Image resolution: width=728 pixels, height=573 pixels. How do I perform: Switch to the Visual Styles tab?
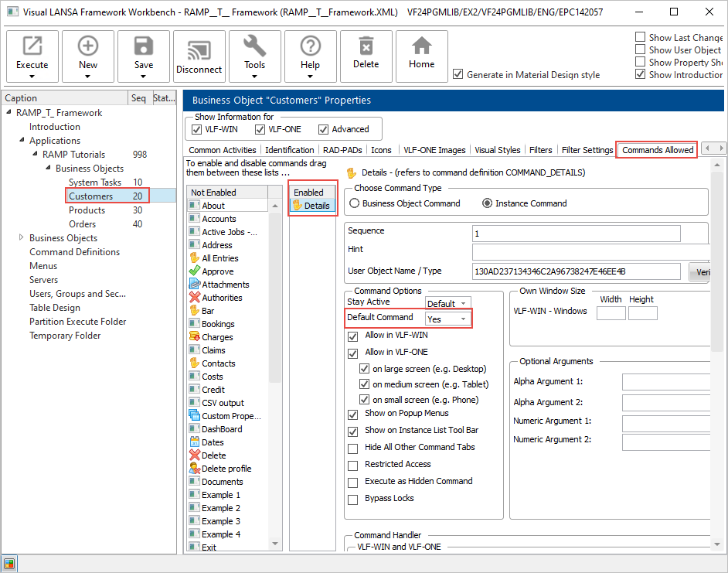pyautogui.click(x=497, y=150)
